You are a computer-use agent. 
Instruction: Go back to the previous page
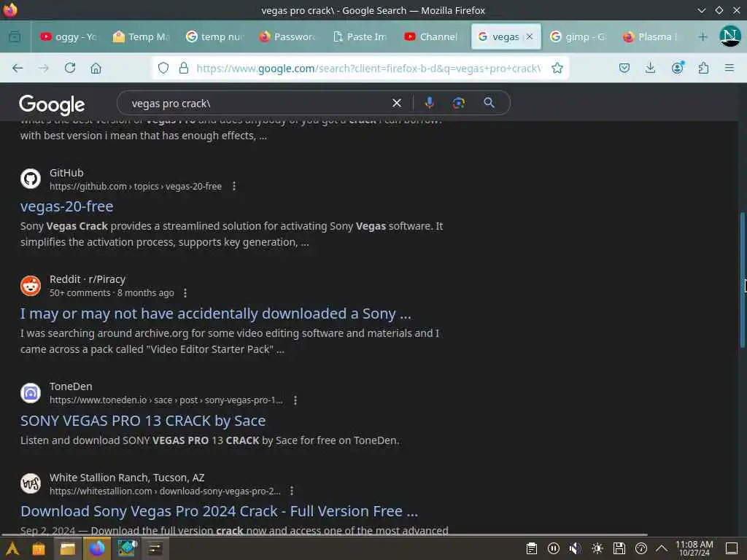[18, 68]
